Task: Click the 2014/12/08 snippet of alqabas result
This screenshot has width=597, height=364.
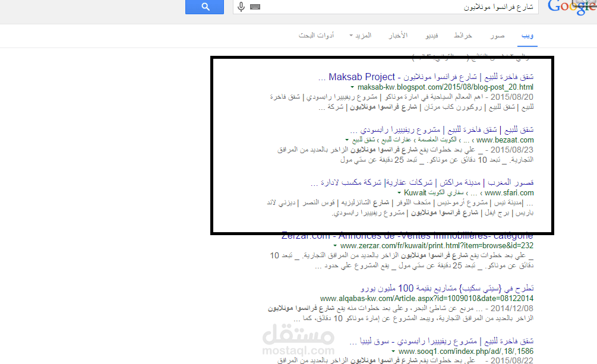Action: pos(400,314)
